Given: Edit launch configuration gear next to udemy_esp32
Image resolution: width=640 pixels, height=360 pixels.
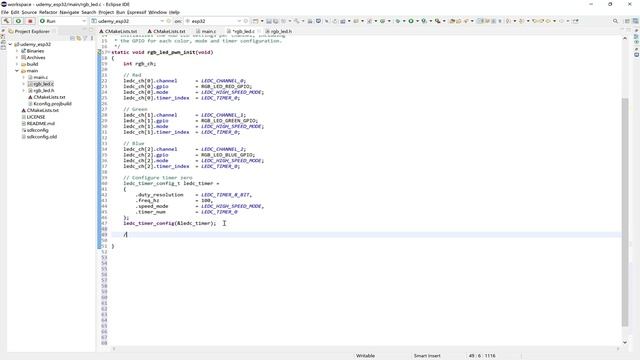Looking at the screenshot, I should click(x=169, y=21).
